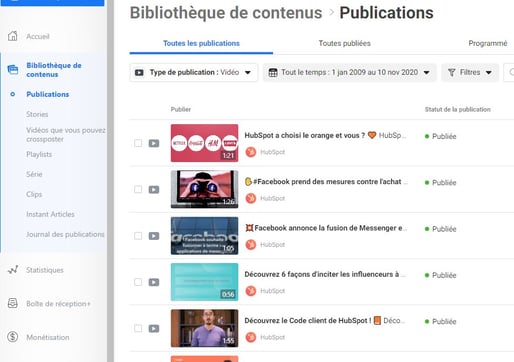Open Statistiques in the sidebar

(x=45, y=270)
